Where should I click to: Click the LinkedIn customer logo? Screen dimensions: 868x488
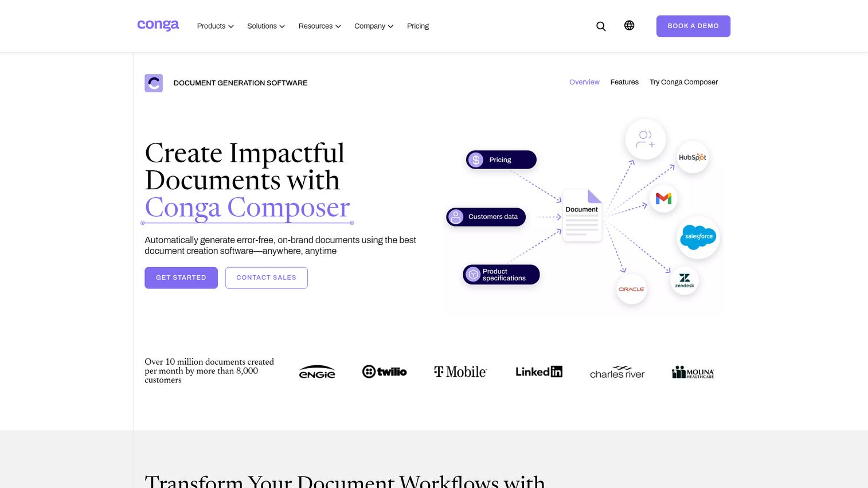[539, 372]
